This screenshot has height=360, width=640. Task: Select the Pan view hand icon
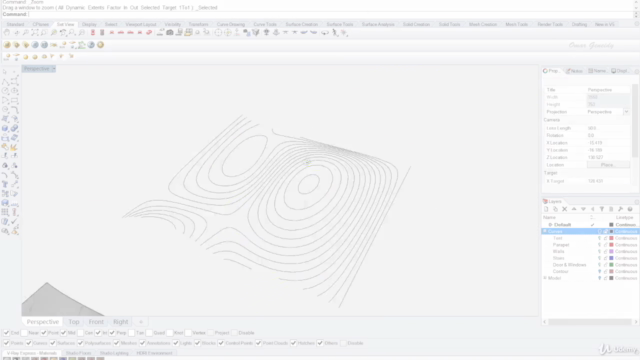tap(7, 33)
